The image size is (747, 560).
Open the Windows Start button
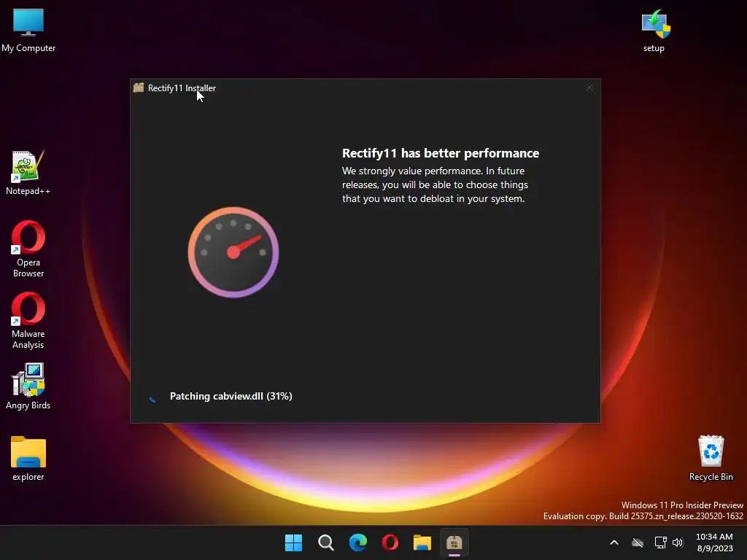[293, 542]
